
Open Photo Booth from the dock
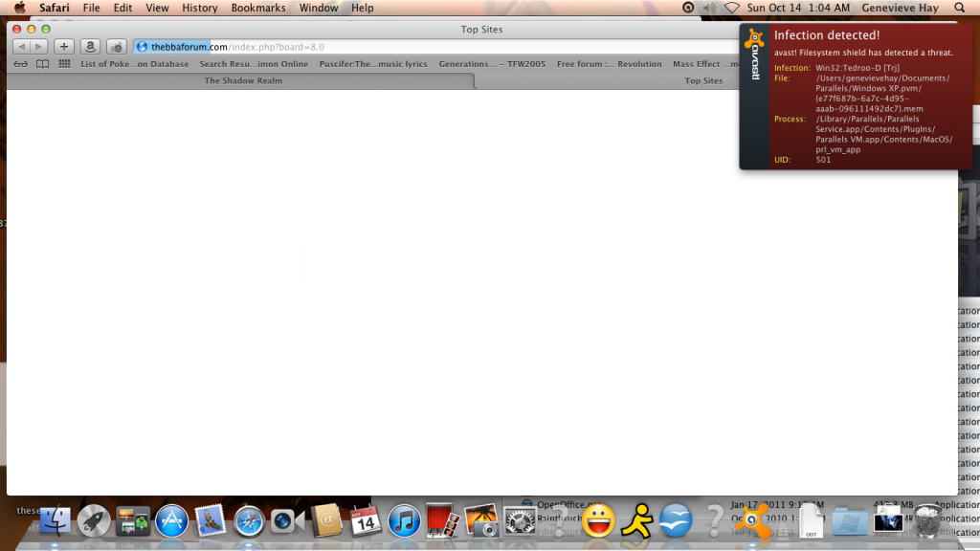pos(441,520)
